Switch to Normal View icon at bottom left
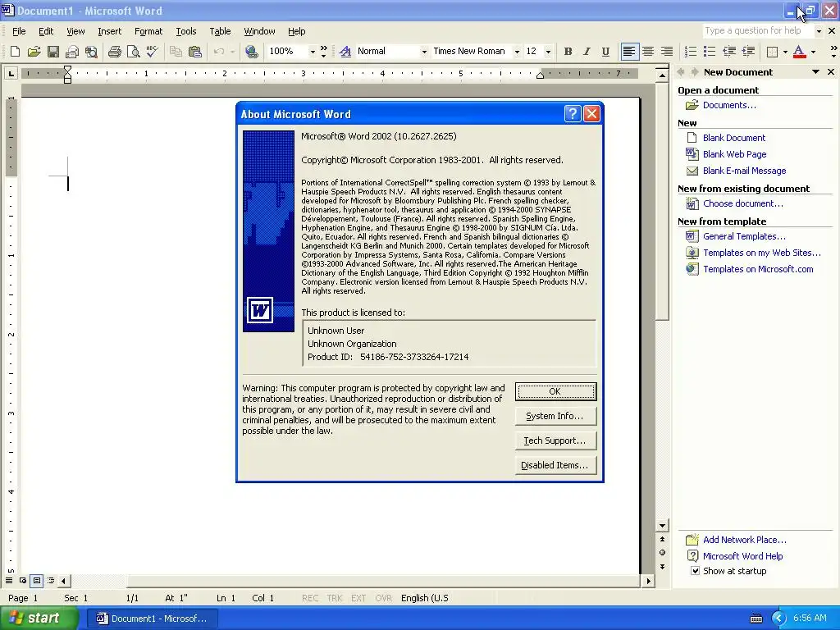 9,581
